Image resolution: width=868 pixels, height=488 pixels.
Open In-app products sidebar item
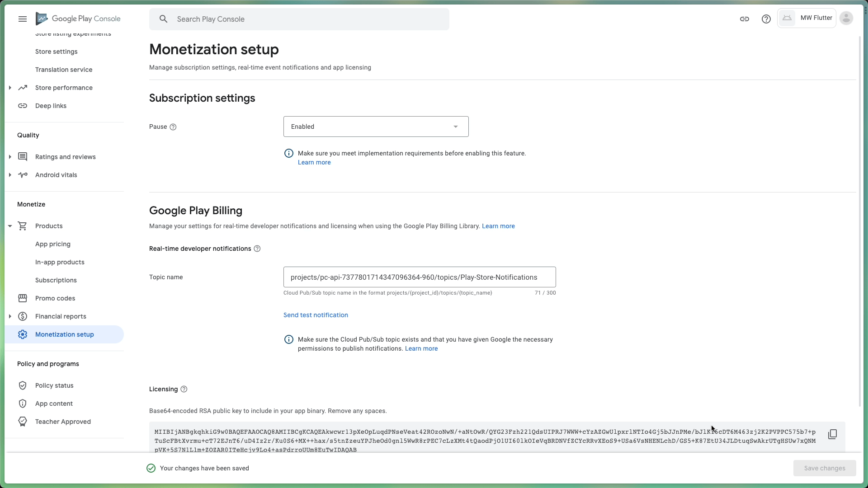coord(60,262)
